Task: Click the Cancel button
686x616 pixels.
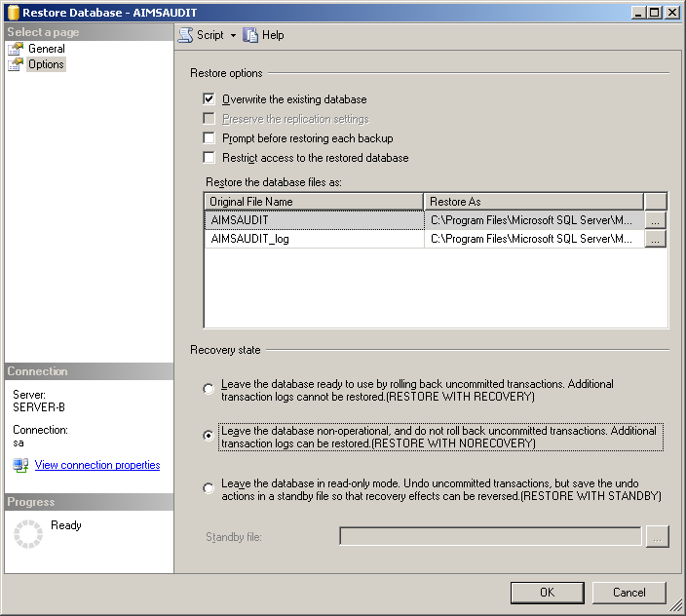Action: click(629, 592)
